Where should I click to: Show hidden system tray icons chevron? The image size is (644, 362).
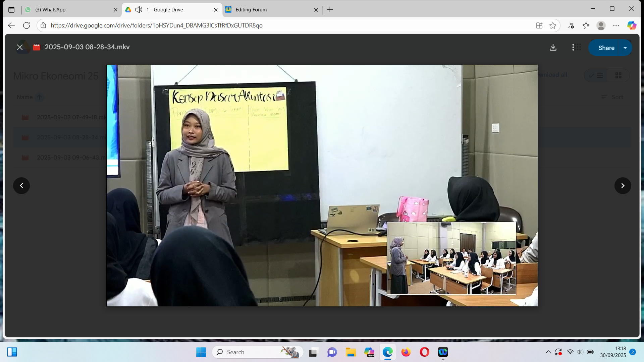click(x=548, y=352)
